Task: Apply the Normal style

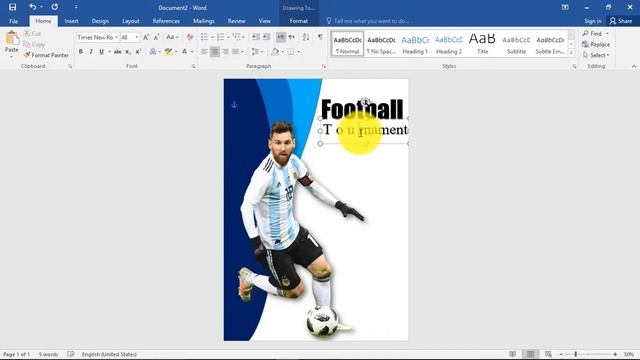Action: coord(347,44)
